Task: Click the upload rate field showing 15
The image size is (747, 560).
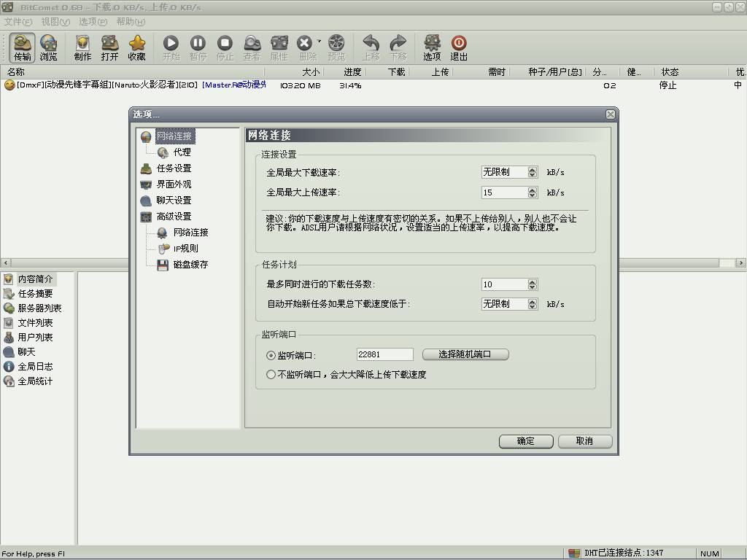Action: 505,192
